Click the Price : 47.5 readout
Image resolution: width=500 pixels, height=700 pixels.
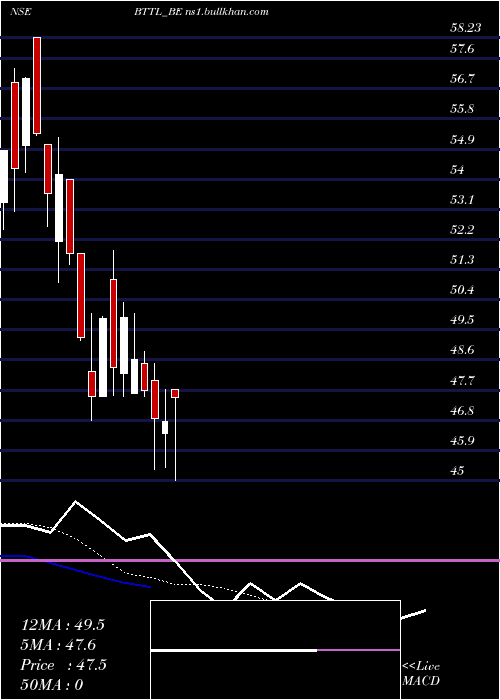[63, 665]
